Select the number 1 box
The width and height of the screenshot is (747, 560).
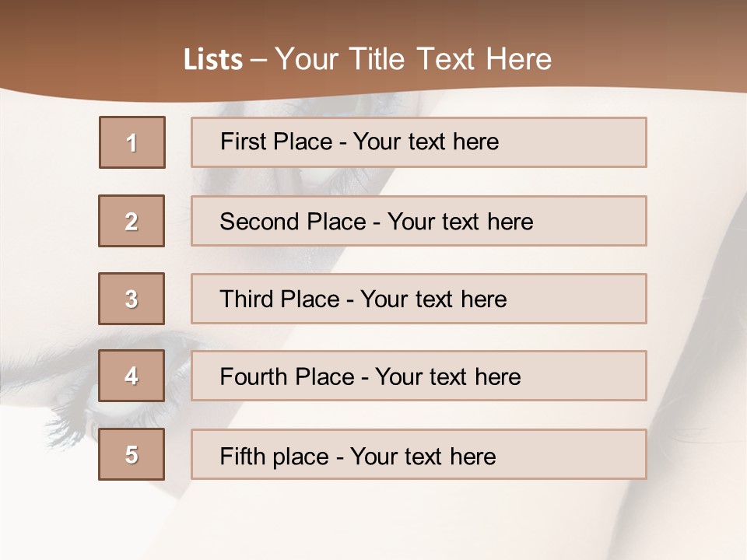tap(132, 142)
